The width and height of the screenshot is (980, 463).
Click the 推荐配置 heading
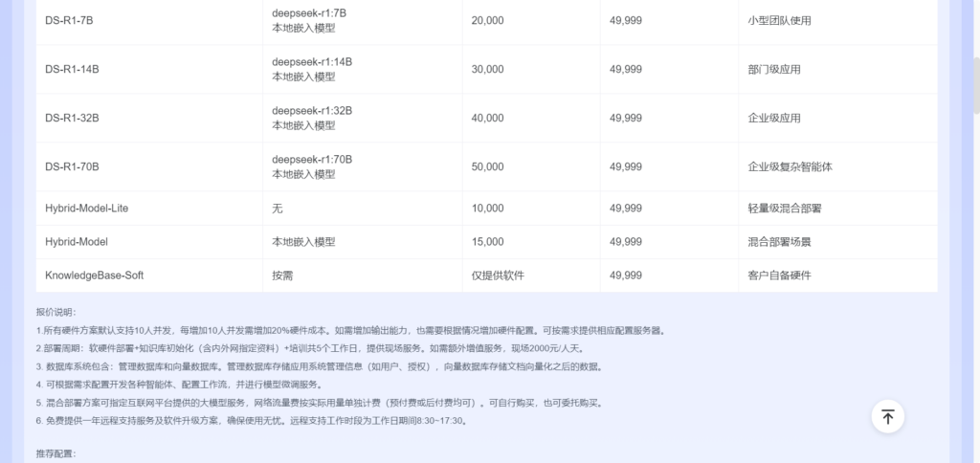pyautogui.click(x=56, y=453)
